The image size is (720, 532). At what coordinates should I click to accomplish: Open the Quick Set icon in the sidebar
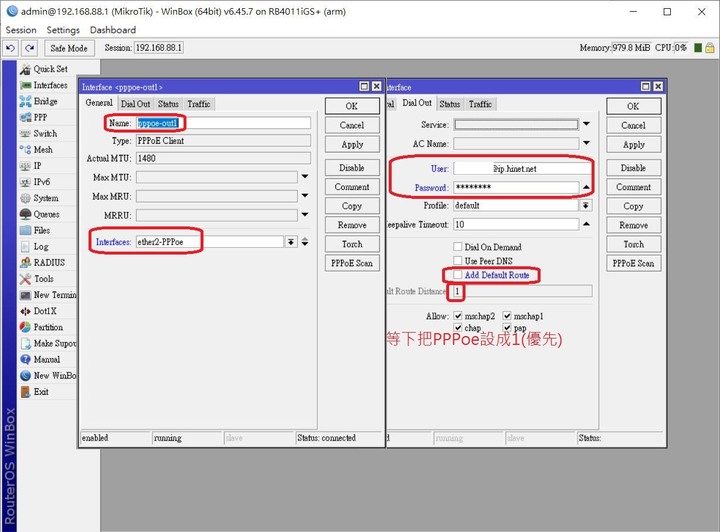click(x=25, y=69)
